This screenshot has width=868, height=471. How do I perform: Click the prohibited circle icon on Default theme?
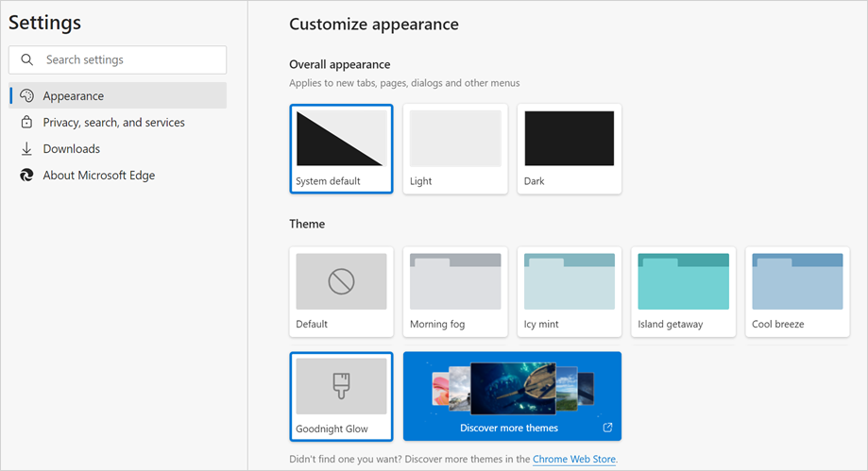point(341,280)
